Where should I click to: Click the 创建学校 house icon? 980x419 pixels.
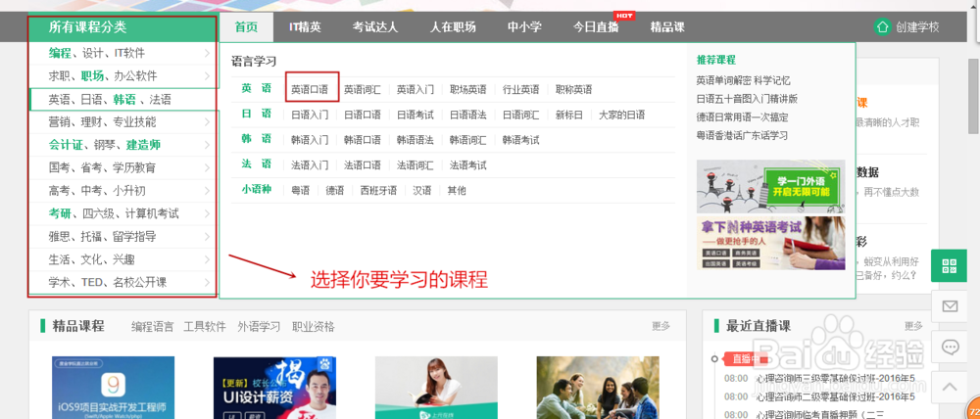[x=882, y=27]
